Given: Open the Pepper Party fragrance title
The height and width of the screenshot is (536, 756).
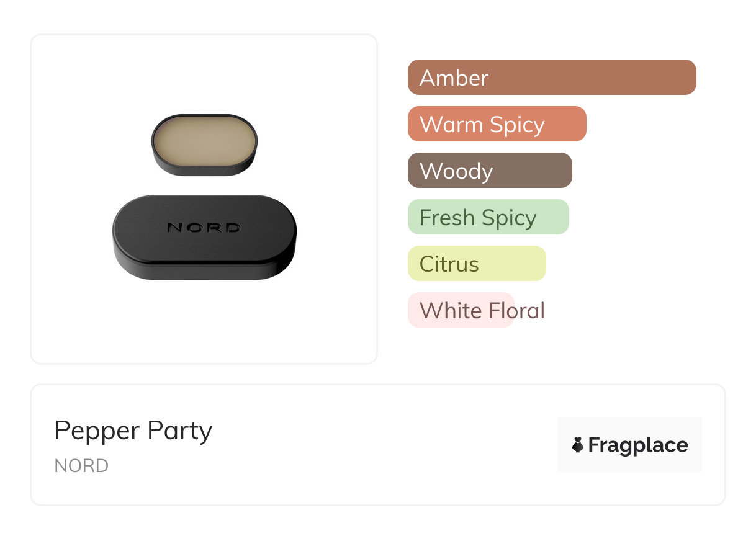Looking at the screenshot, I should [x=133, y=431].
